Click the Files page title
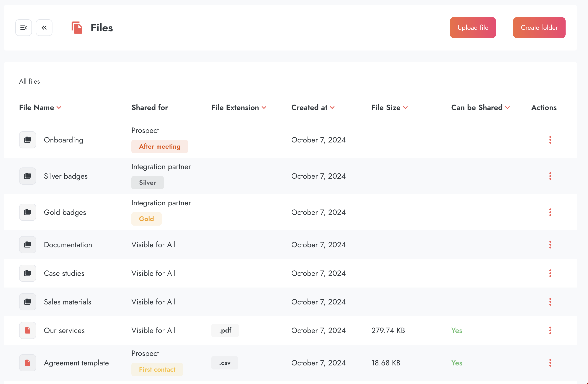 click(102, 28)
